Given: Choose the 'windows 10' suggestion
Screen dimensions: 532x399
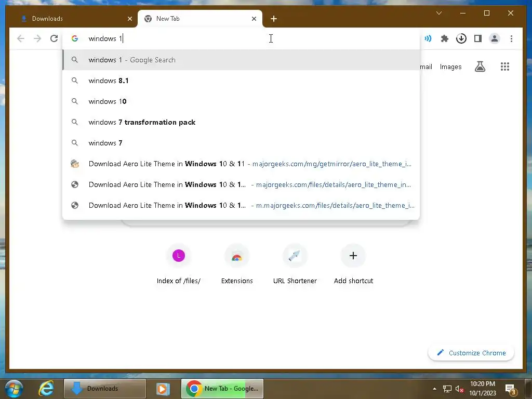Looking at the screenshot, I should pos(241,101).
